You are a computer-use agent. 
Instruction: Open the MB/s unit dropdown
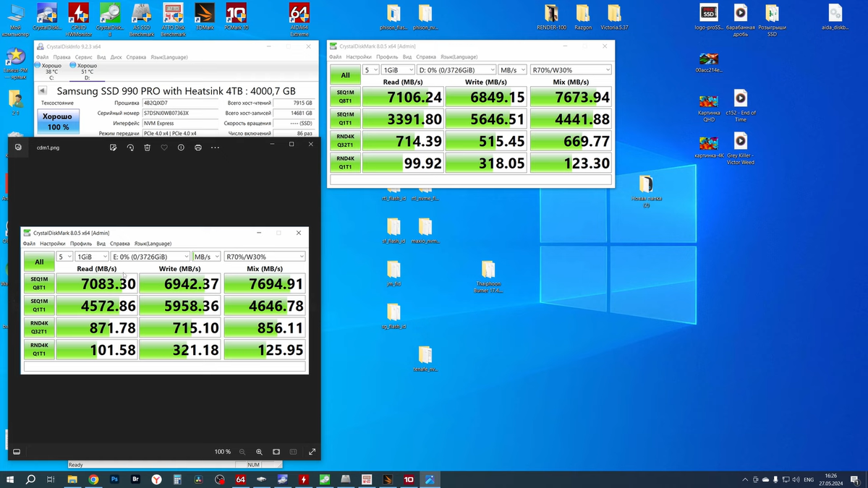513,70
